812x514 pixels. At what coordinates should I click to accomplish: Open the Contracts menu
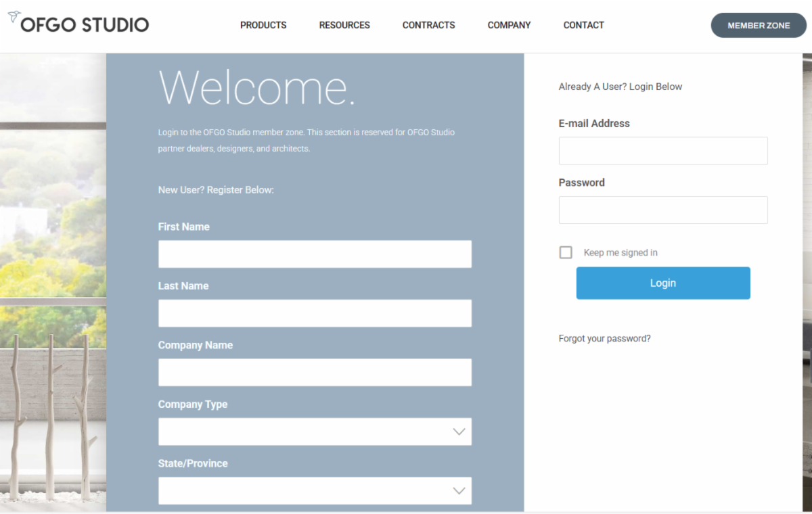(429, 25)
